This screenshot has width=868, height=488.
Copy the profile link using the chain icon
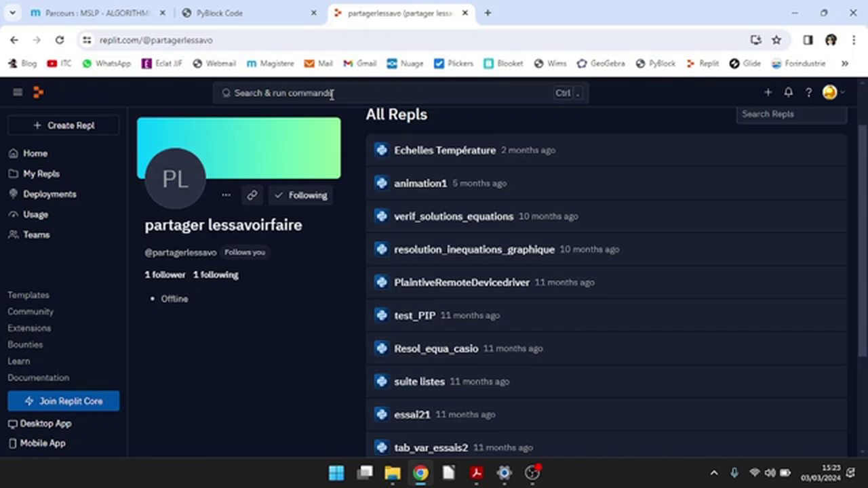coord(252,195)
